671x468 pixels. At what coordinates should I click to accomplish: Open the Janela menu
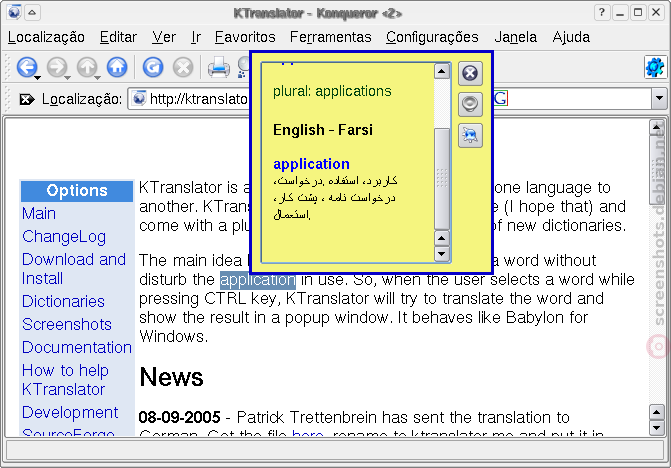coord(515,37)
